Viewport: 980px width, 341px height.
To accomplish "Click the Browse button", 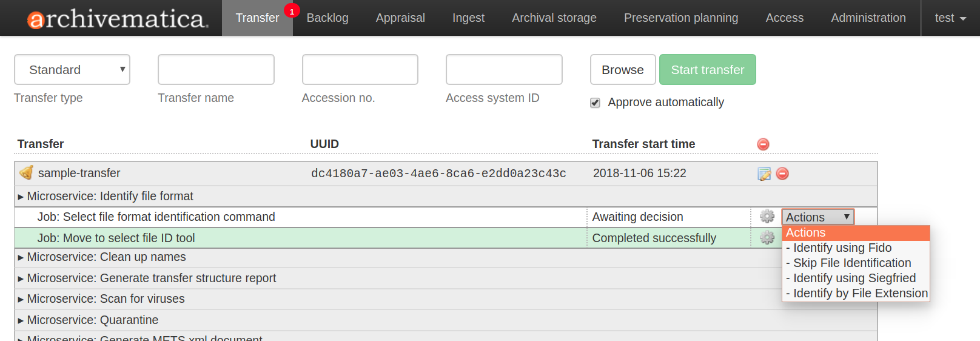I will click(622, 70).
